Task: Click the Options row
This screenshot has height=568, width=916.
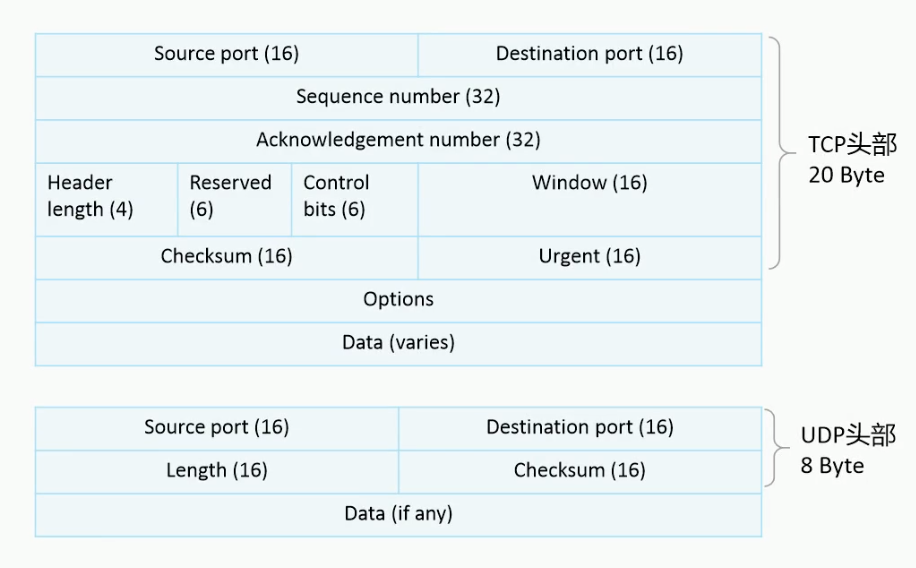Action: [398, 301]
